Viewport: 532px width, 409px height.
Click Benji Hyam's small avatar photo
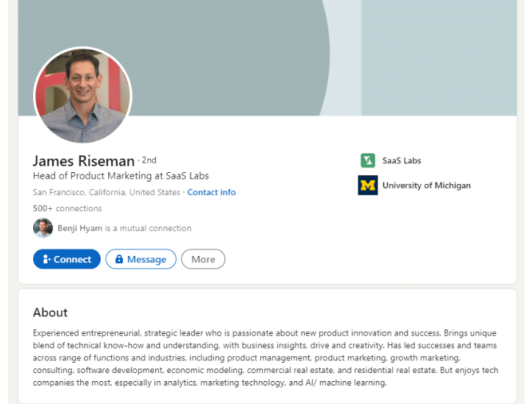pos(43,228)
